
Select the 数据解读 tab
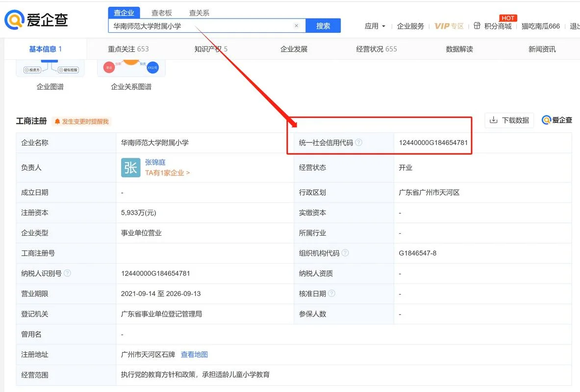point(459,49)
